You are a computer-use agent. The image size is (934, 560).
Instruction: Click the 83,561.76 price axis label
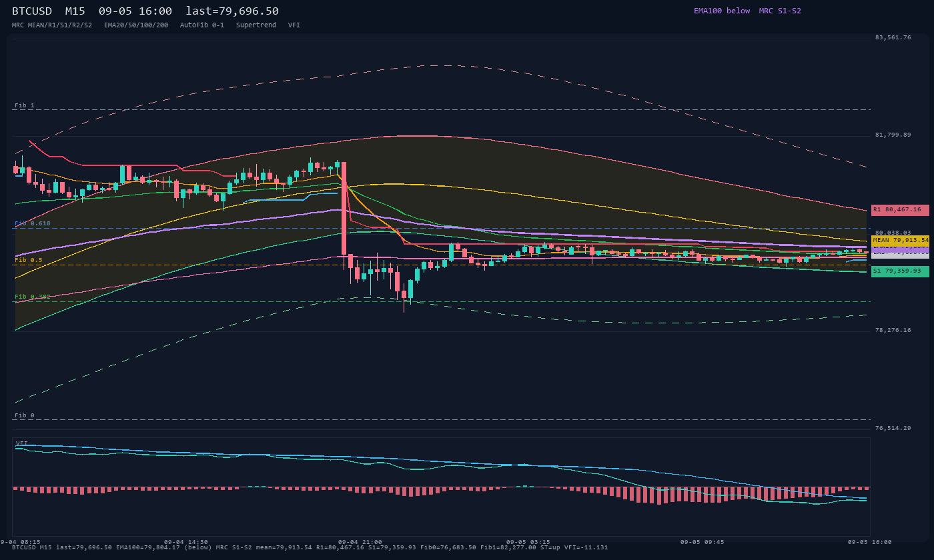pyautogui.click(x=893, y=37)
